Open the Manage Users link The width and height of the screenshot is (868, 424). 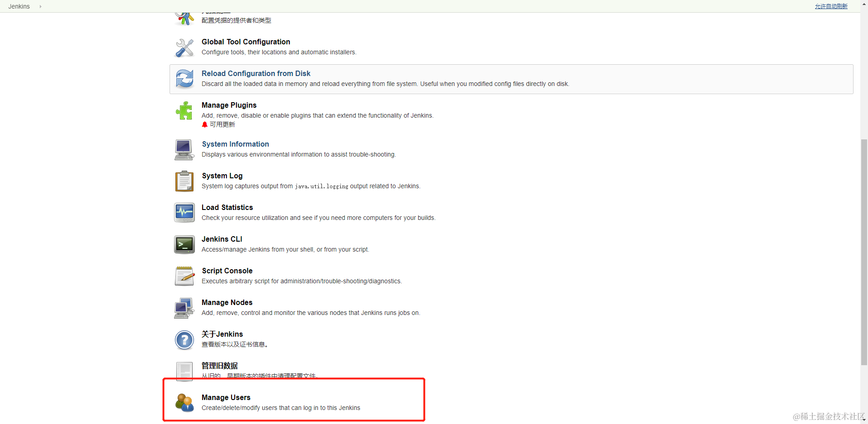click(x=226, y=397)
